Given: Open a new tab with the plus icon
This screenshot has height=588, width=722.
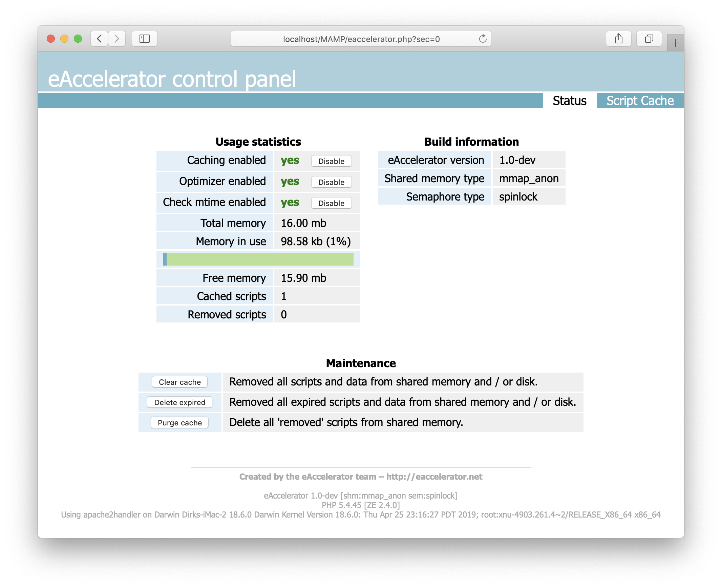Looking at the screenshot, I should click(676, 43).
